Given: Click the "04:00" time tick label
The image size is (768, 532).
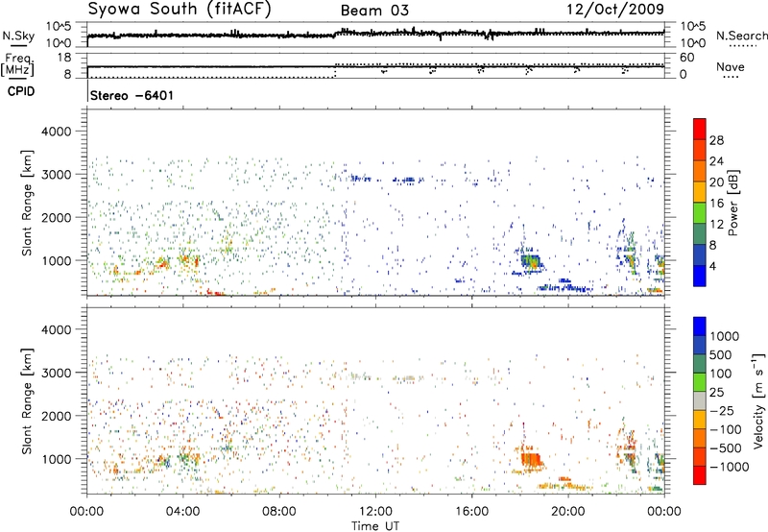Looking at the screenshot, I should (x=182, y=512).
